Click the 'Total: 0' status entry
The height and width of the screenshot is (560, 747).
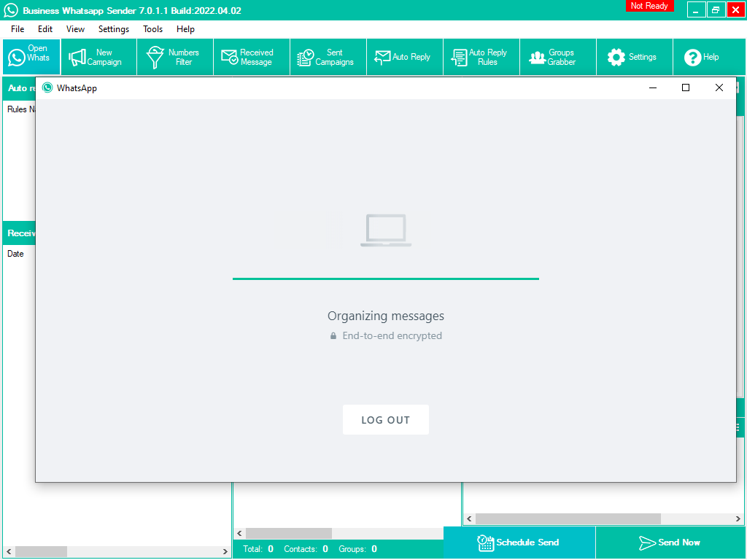(258, 549)
